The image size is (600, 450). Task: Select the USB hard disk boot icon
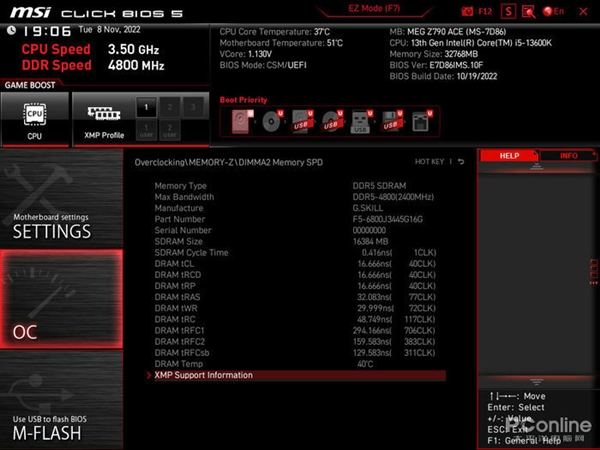302,121
